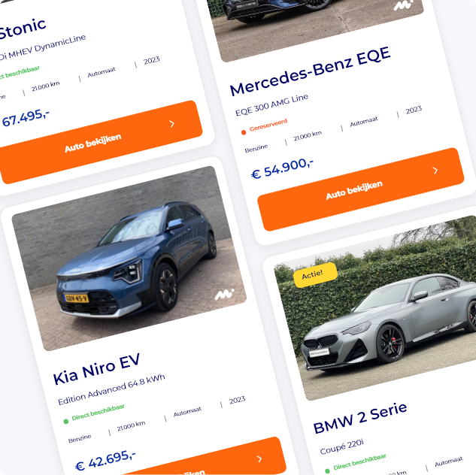Click the € 54.900,- price
Viewport: 476px width, 475px height.
pyautogui.click(x=282, y=168)
